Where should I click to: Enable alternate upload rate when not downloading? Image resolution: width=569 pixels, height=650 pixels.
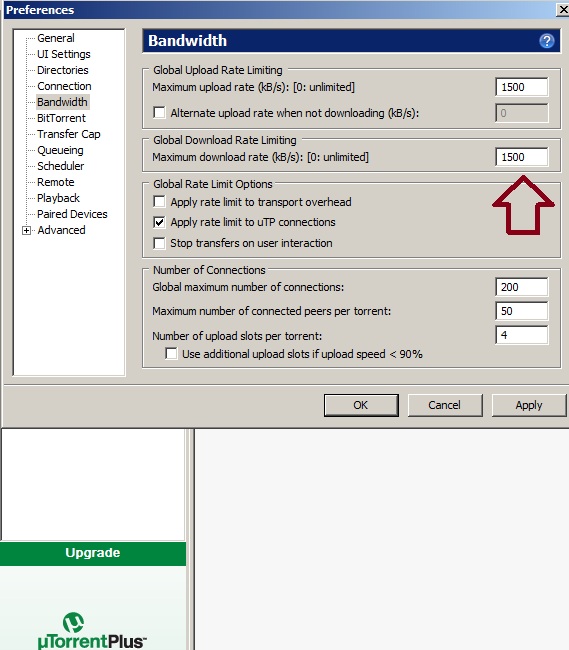(x=159, y=113)
